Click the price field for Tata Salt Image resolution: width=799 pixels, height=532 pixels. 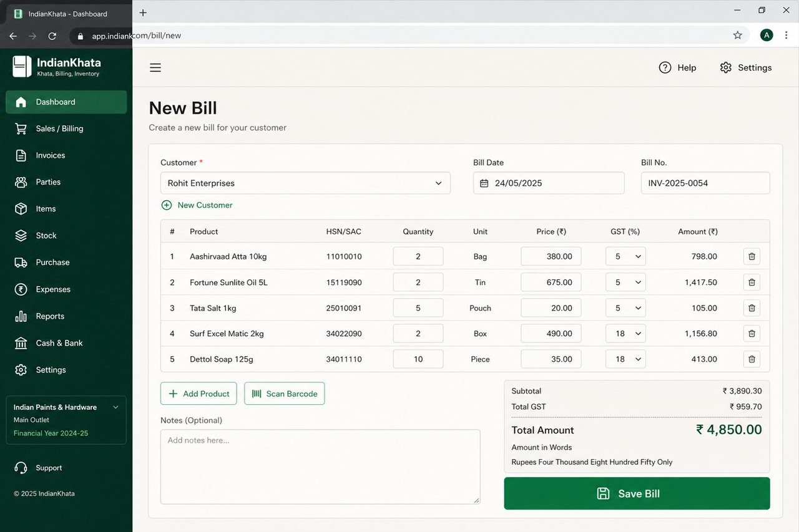coord(551,308)
